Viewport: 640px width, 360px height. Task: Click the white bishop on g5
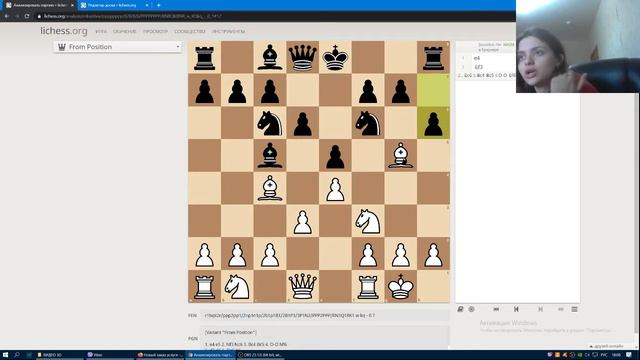point(400,156)
